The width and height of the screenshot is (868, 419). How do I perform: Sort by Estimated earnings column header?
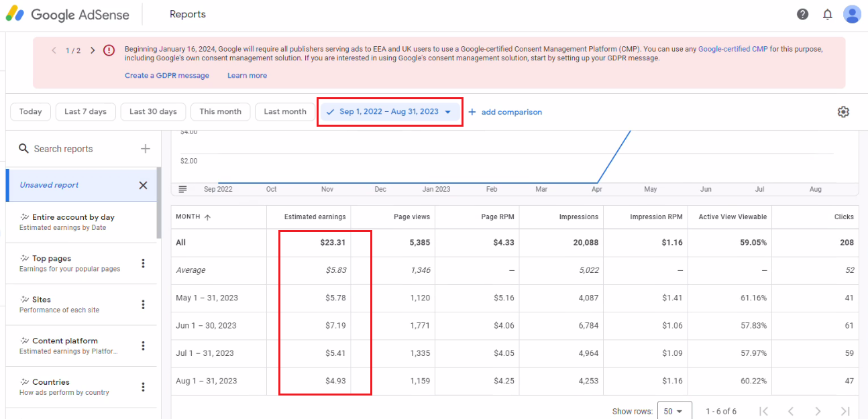point(315,217)
